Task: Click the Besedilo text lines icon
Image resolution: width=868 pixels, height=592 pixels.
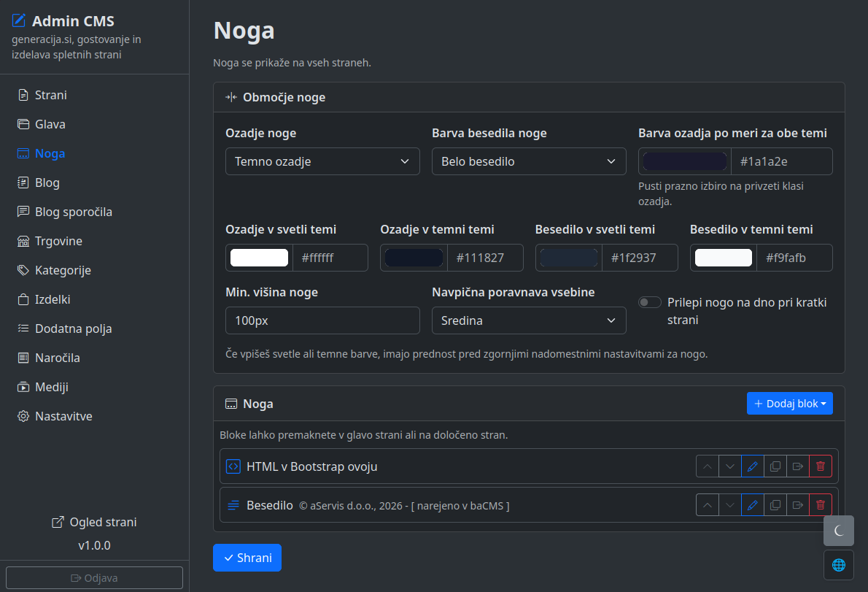Action: 233,505
